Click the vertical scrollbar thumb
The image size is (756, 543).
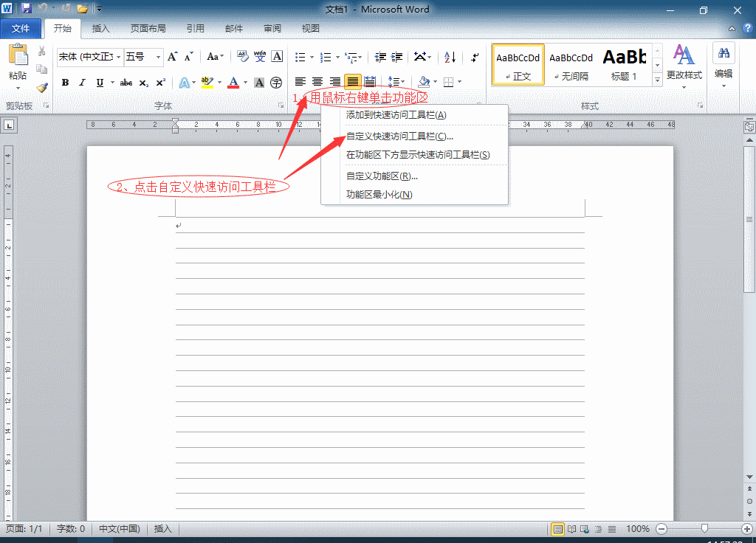pos(749,219)
